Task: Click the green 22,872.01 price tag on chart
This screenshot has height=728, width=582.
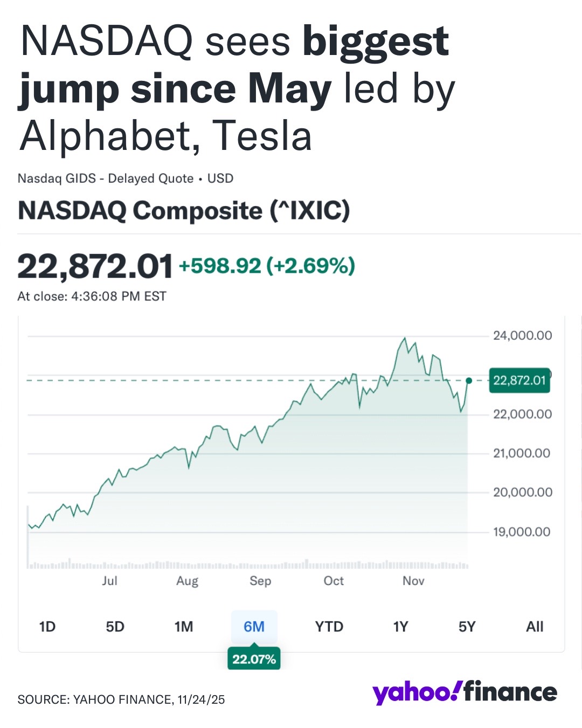Action: point(519,381)
